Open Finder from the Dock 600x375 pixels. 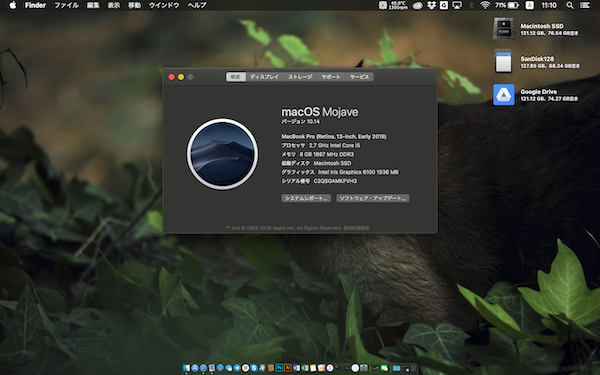(186, 368)
